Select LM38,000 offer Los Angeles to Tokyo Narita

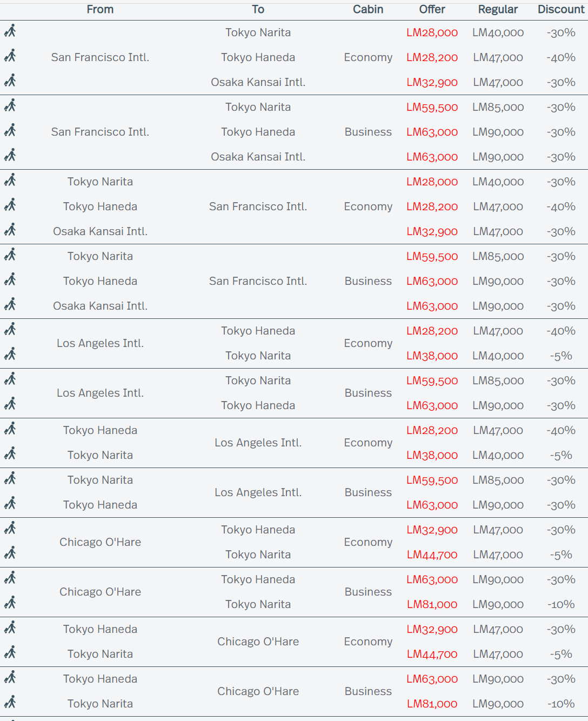click(432, 356)
